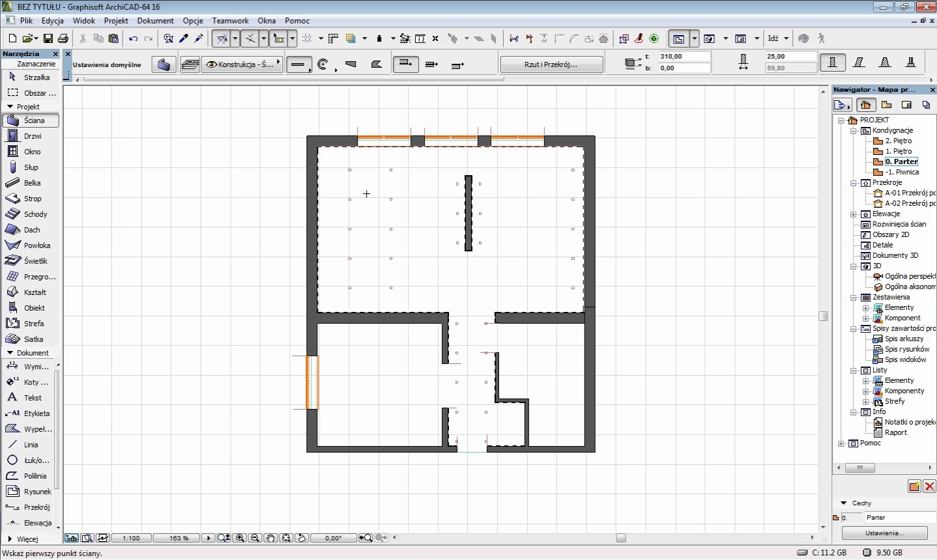This screenshot has width=937, height=560.
Task: Expand the Elewacje tree node
Action: point(854,214)
